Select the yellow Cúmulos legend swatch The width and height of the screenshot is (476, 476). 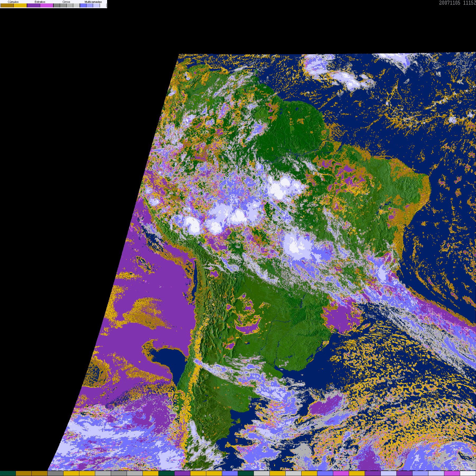[20, 5]
